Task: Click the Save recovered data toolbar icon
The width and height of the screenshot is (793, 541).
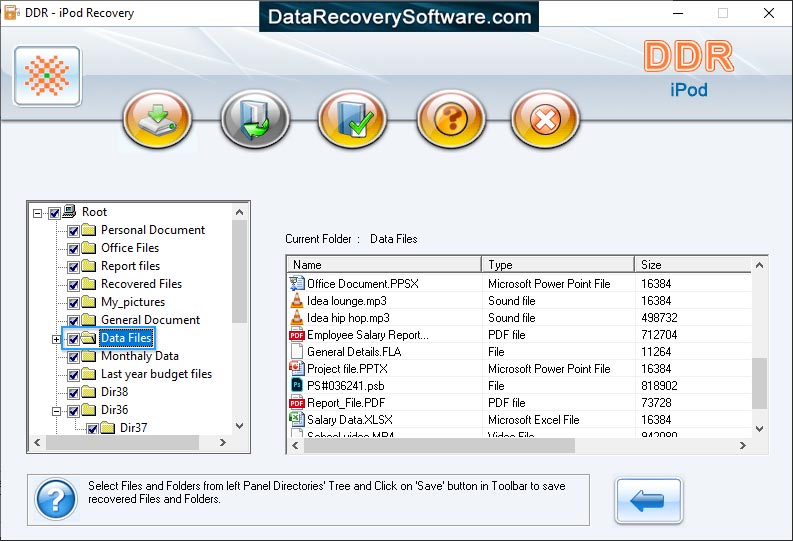Action: click(157, 119)
